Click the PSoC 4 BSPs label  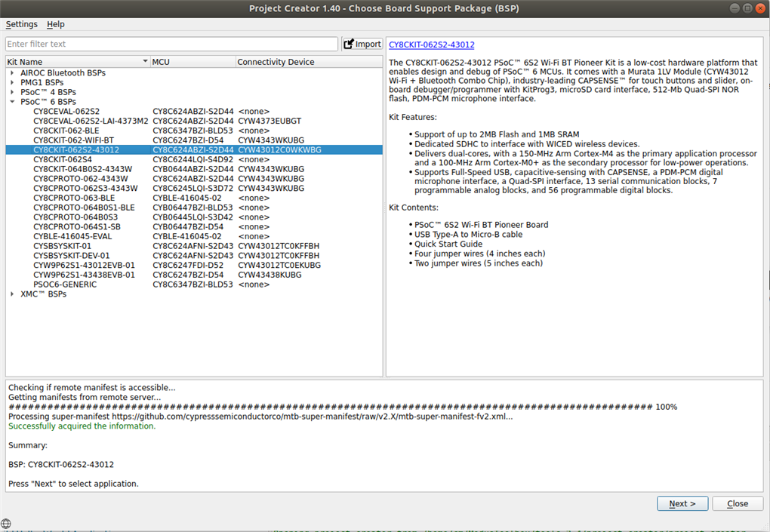point(48,92)
